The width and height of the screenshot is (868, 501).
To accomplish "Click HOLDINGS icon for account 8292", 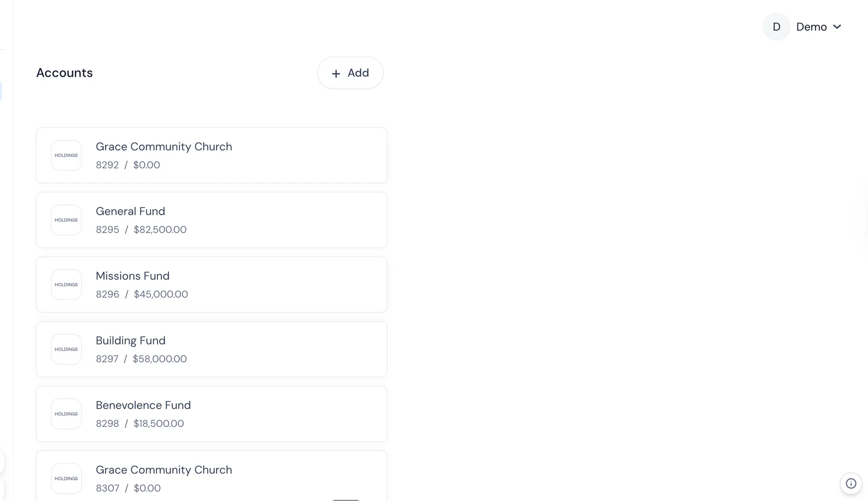I will point(66,155).
